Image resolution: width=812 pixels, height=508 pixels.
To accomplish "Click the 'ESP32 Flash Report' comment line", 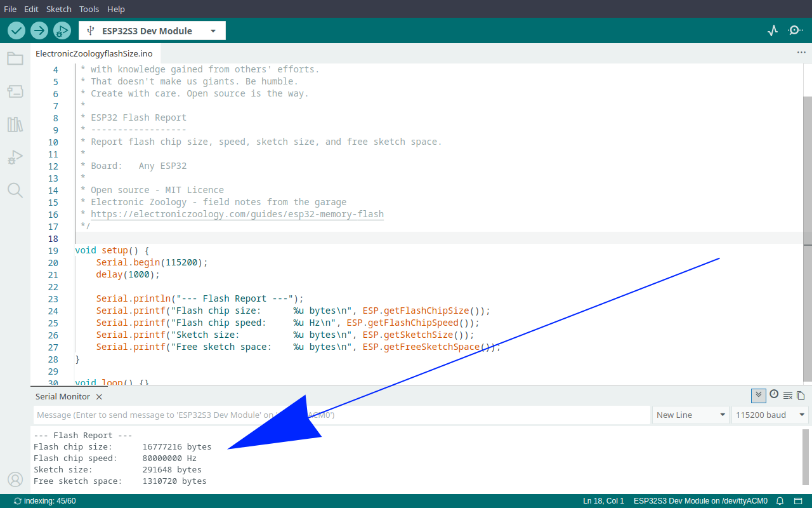I will [134, 117].
